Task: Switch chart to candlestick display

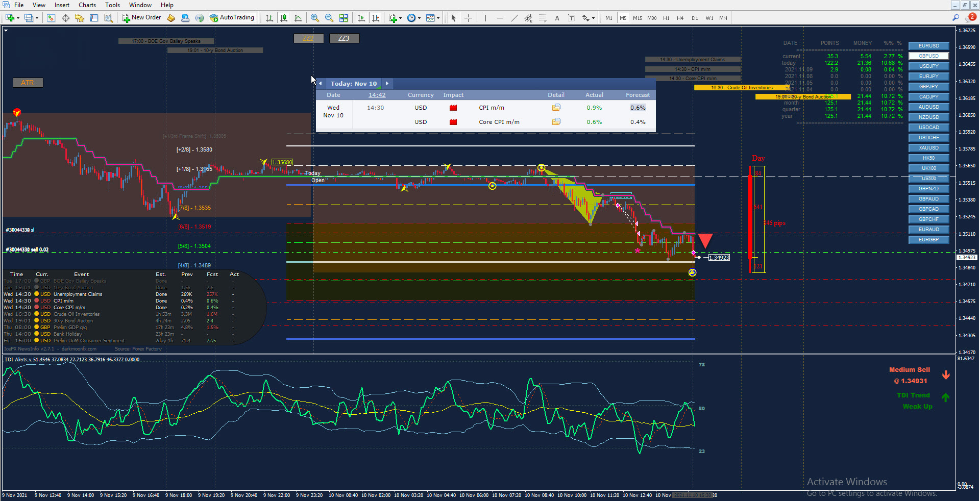Action: pos(284,18)
